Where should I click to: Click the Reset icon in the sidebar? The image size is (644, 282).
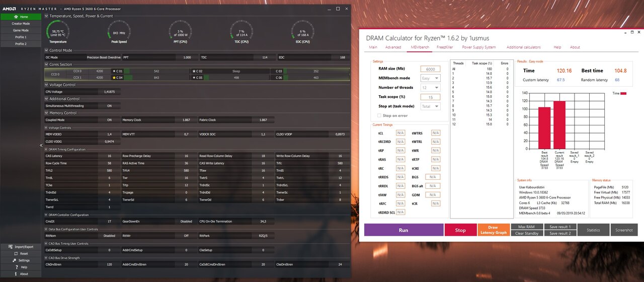coord(15,254)
